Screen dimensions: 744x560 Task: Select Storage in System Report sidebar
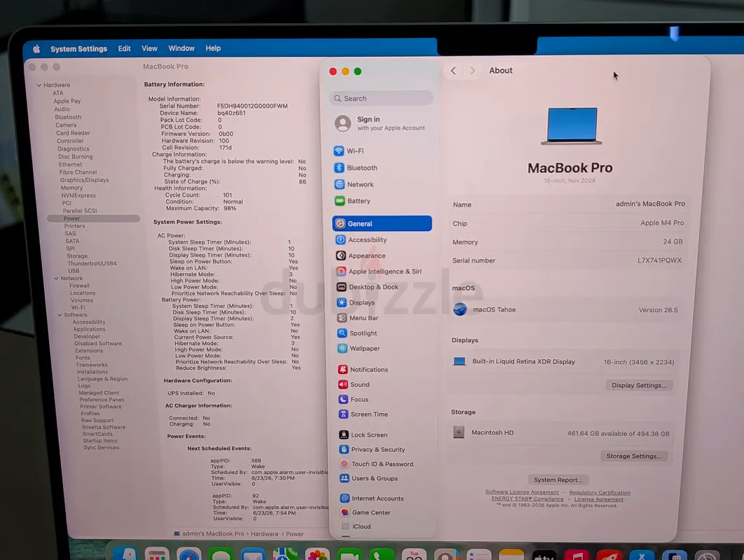point(77,256)
